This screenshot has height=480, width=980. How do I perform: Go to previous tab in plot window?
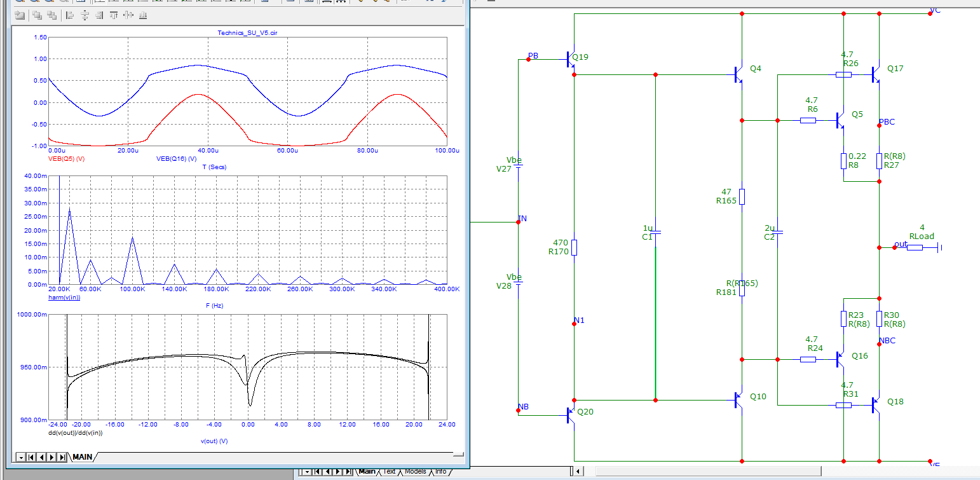point(41,457)
